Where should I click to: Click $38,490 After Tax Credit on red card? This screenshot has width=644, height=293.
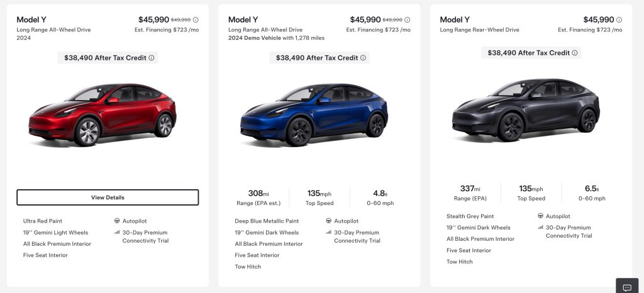[x=105, y=58]
